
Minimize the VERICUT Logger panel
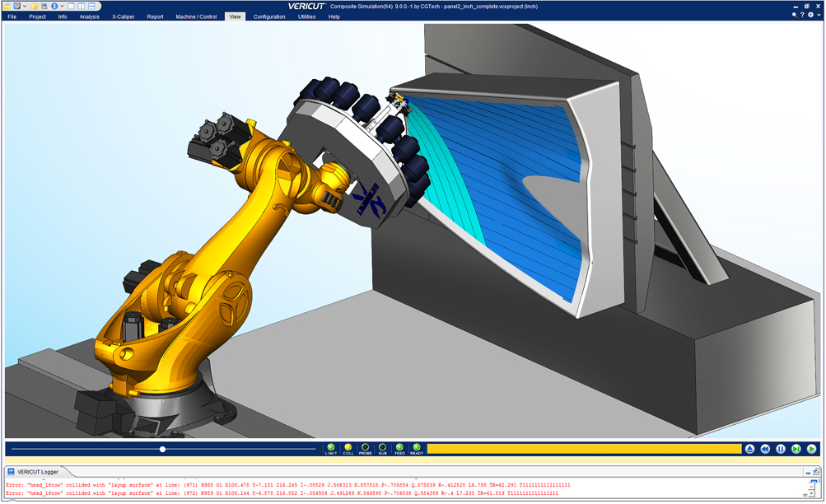(x=808, y=473)
